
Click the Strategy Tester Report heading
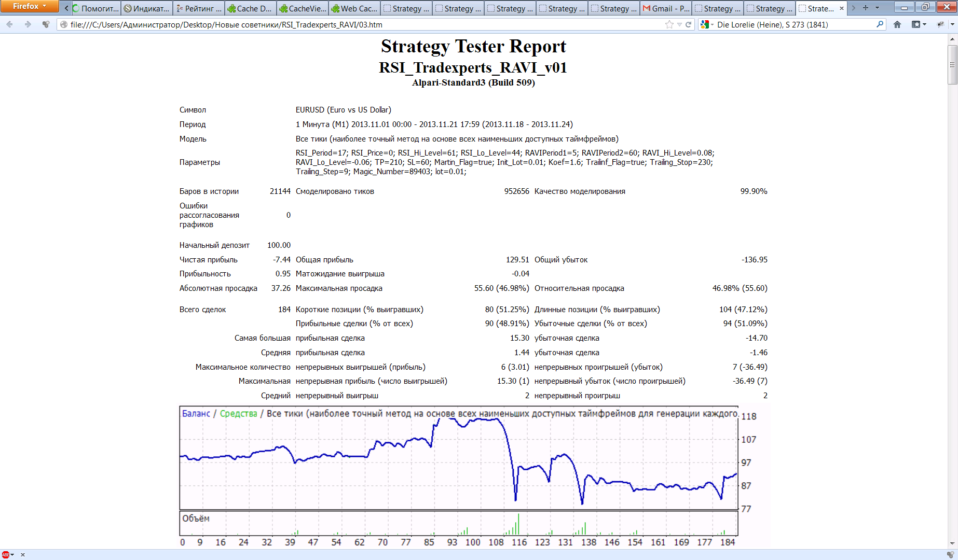point(473,46)
